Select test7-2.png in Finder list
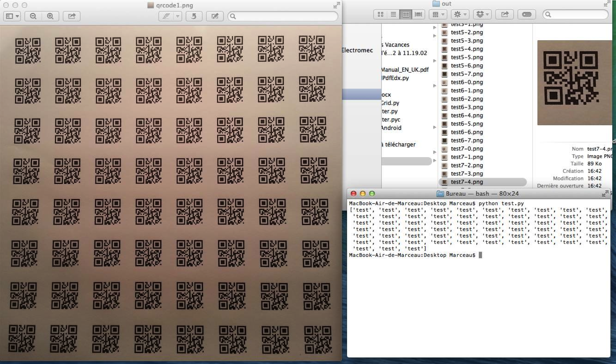The height and width of the screenshot is (364, 616). (467, 165)
